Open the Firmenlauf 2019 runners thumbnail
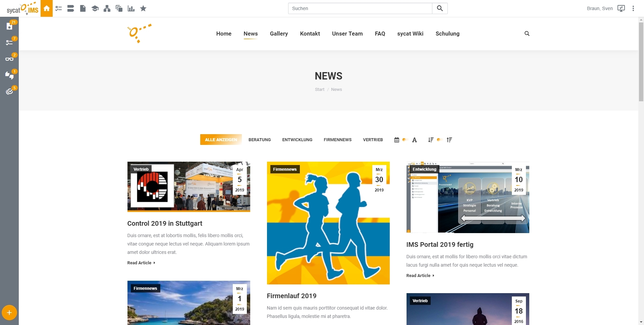This screenshot has height=325, width=644. 328,223
